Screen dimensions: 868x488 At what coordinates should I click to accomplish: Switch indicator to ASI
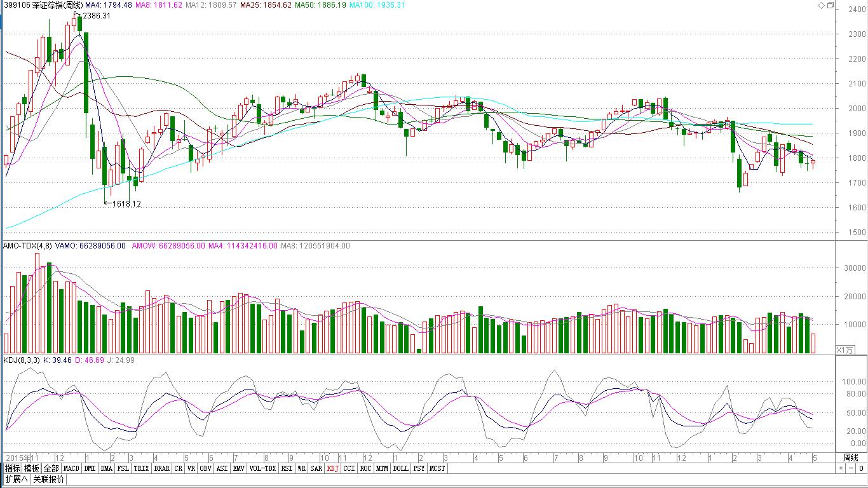222,468
